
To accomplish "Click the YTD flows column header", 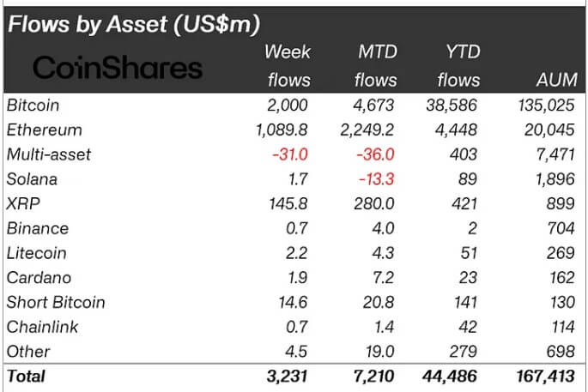I will pos(458,66).
